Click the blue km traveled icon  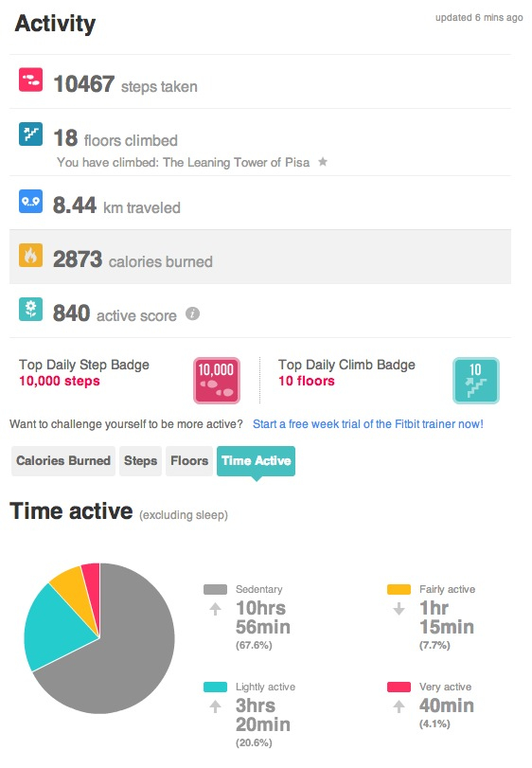coord(31,202)
